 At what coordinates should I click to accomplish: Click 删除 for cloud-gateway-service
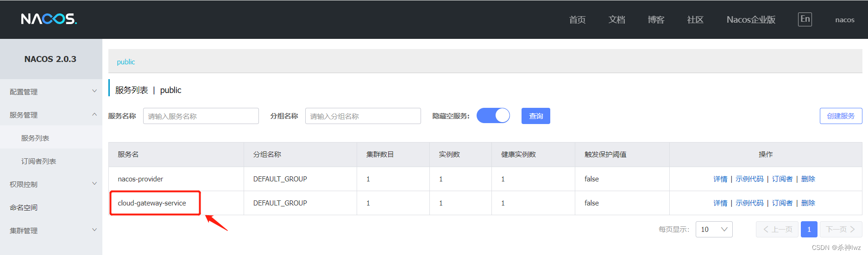tap(808, 203)
